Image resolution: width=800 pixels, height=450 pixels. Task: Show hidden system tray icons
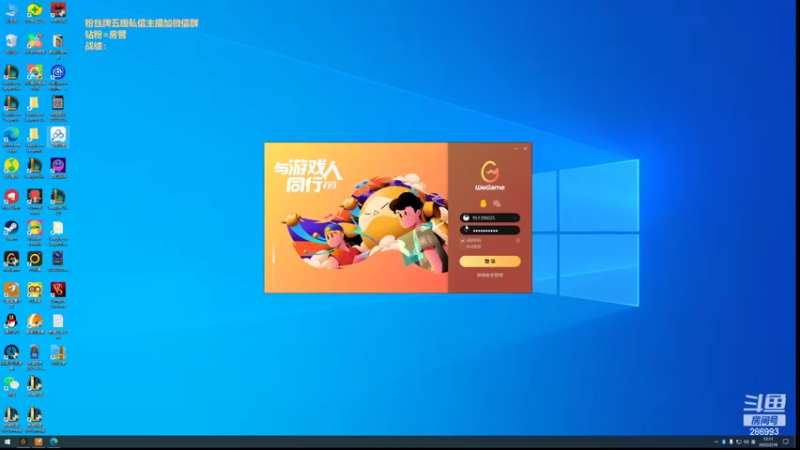[x=716, y=442]
